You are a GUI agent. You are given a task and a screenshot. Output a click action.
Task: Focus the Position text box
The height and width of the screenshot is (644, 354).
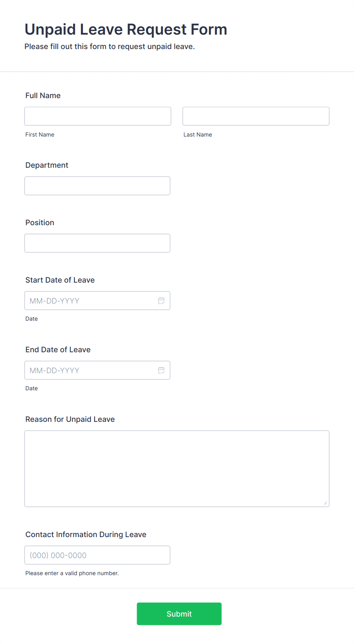coord(97,243)
